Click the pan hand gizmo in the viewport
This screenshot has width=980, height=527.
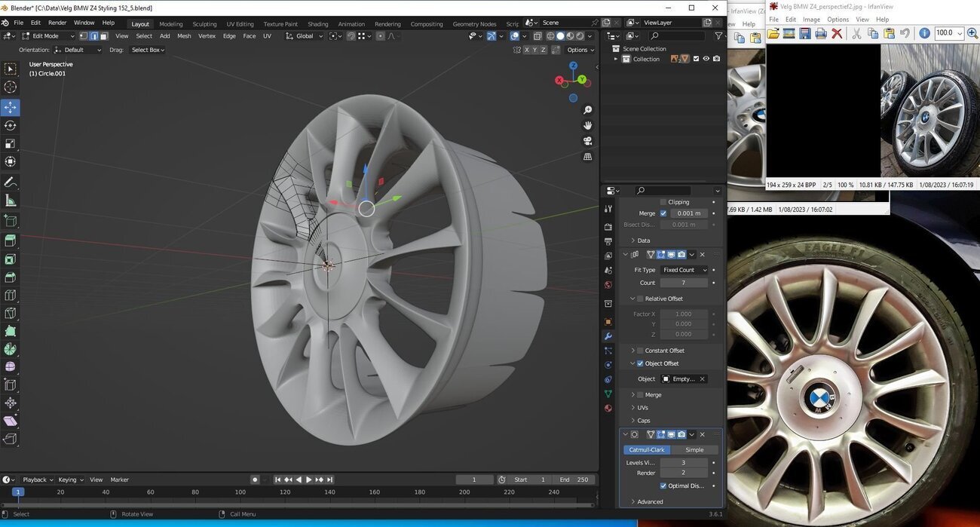point(588,126)
